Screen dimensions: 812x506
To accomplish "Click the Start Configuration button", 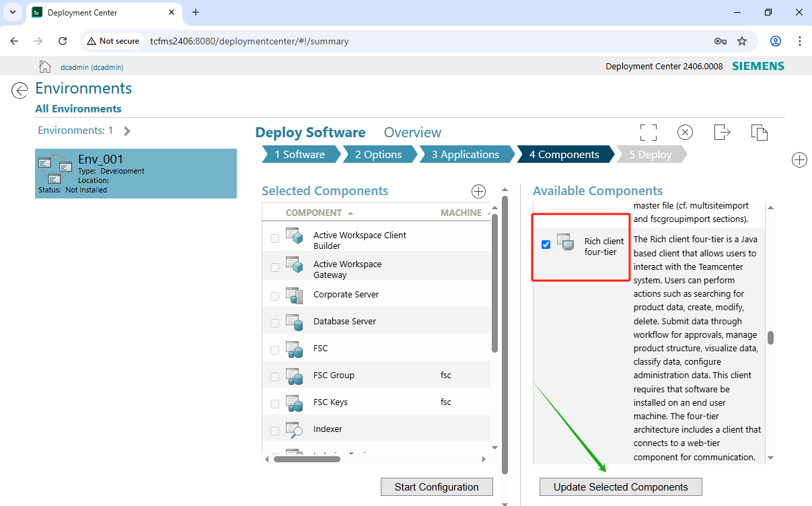I will tap(437, 487).
